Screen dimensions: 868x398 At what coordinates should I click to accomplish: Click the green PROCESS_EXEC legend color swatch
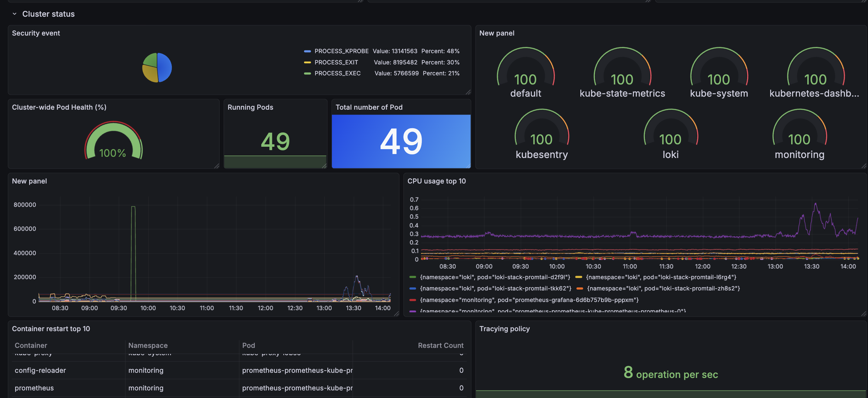[x=307, y=74]
